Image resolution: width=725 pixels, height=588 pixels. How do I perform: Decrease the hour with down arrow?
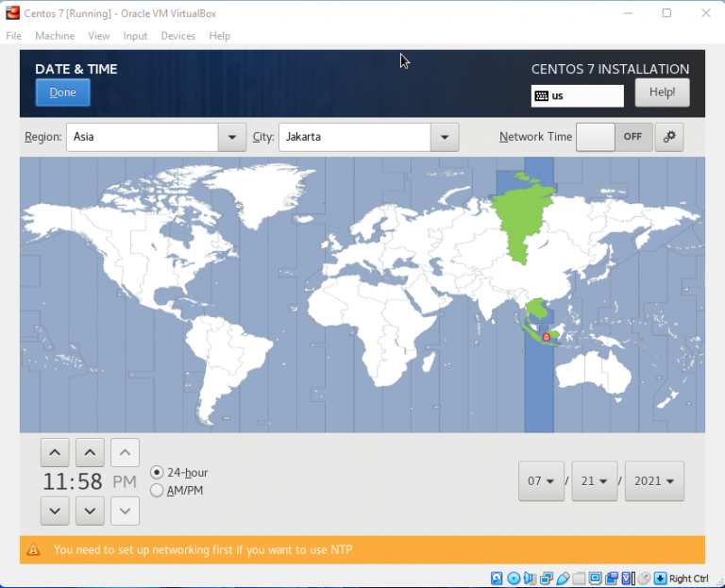pyautogui.click(x=55, y=511)
